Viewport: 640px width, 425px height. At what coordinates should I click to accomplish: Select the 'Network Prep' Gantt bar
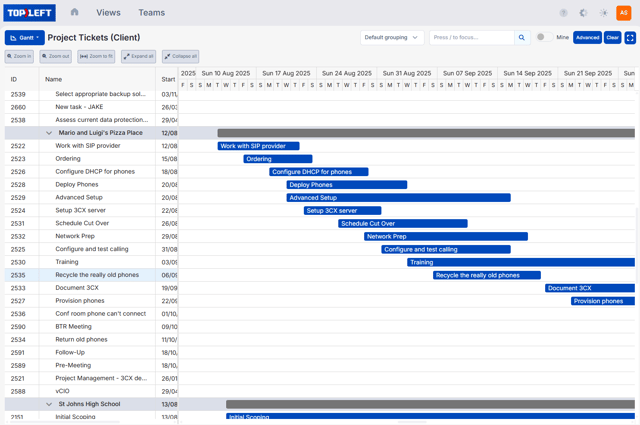(446, 237)
